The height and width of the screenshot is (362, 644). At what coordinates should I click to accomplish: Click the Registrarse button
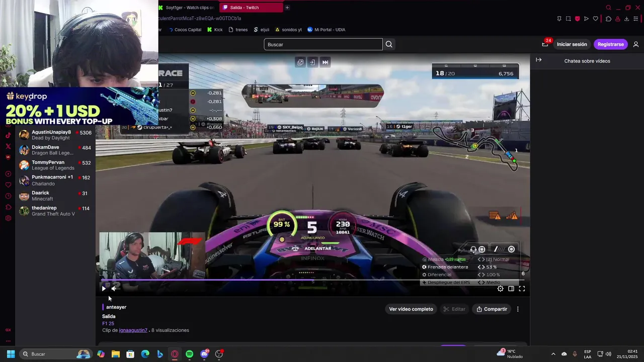coord(610,44)
